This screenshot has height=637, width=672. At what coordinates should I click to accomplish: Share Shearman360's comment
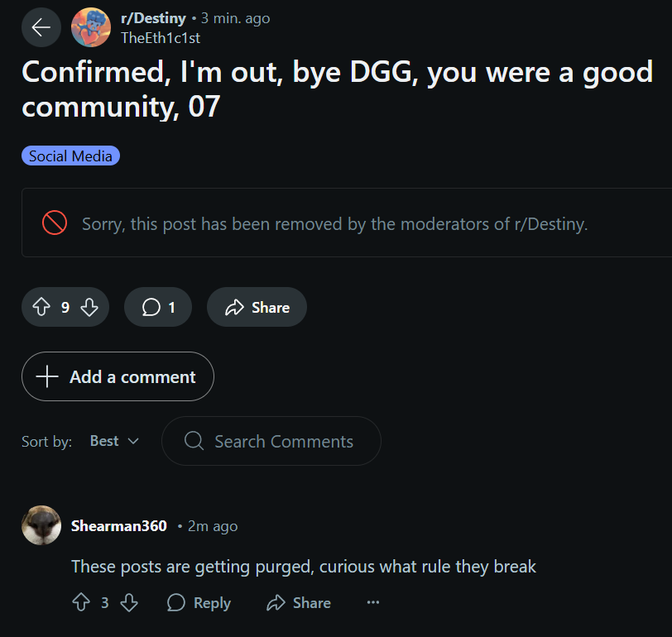[298, 603]
